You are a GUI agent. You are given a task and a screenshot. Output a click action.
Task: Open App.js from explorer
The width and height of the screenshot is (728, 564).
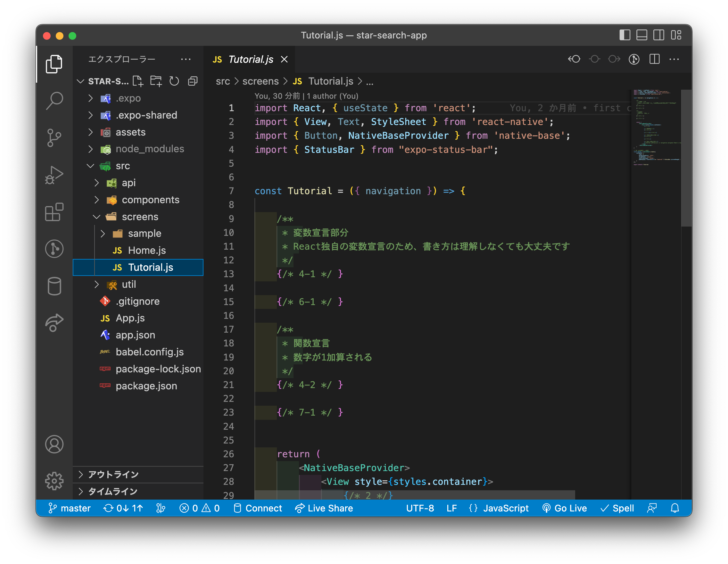tap(138, 318)
